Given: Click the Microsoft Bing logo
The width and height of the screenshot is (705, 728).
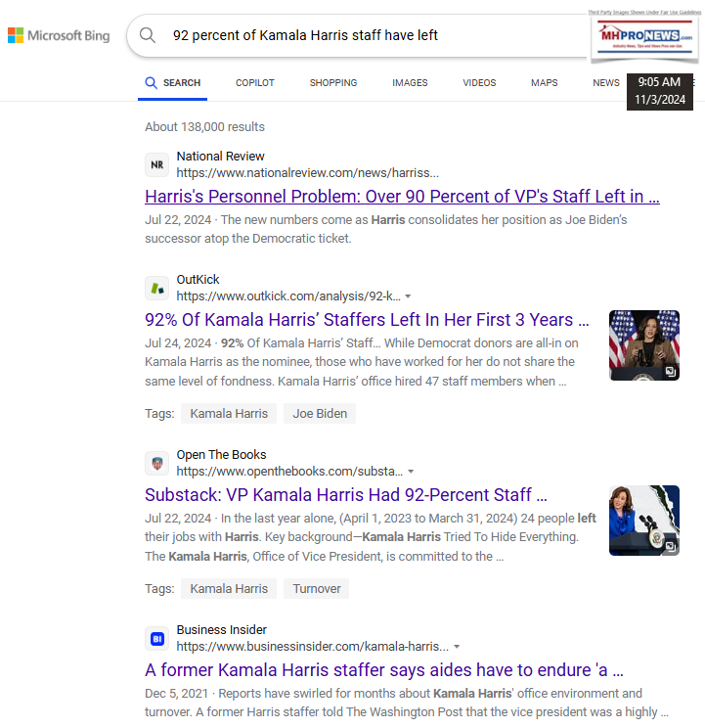Looking at the screenshot, I should tap(59, 36).
